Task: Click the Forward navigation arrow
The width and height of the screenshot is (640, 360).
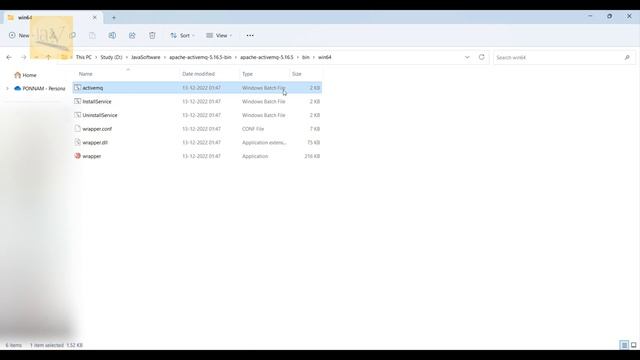Action: pyautogui.click(x=24, y=58)
